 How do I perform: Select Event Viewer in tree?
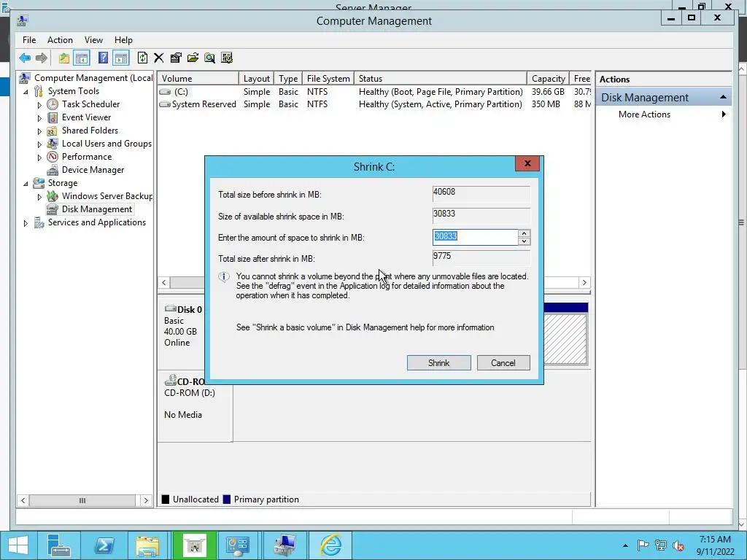(86, 117)
